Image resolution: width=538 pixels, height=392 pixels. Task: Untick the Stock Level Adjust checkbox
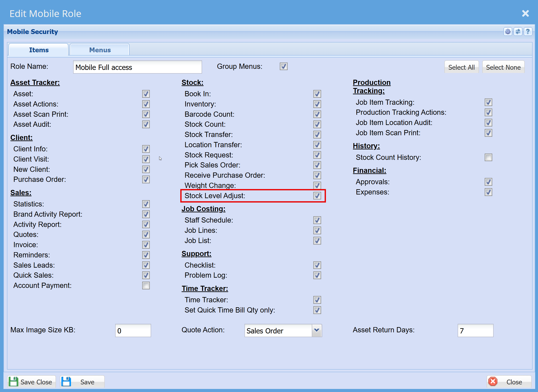coord(317,196)
